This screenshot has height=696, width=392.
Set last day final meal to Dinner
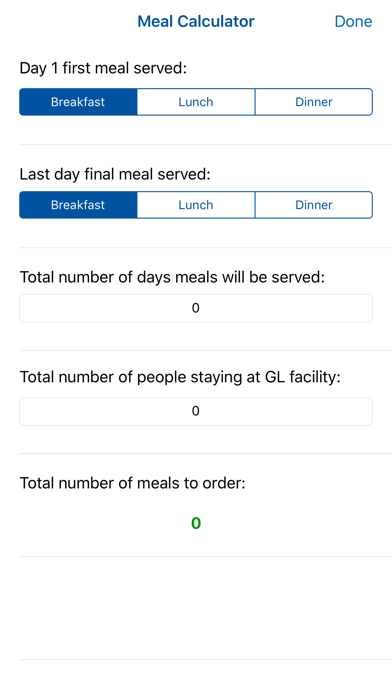click(x=314, y=205)
